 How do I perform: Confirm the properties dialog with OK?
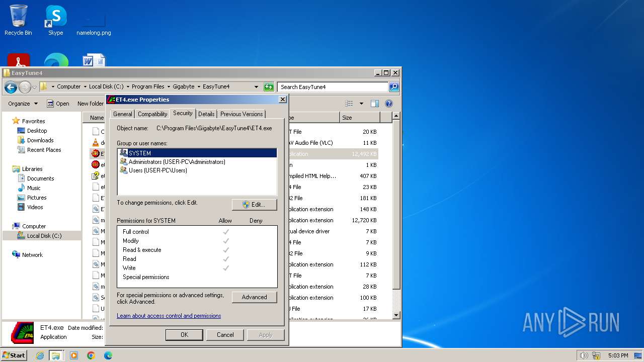(x=184, y=335)
